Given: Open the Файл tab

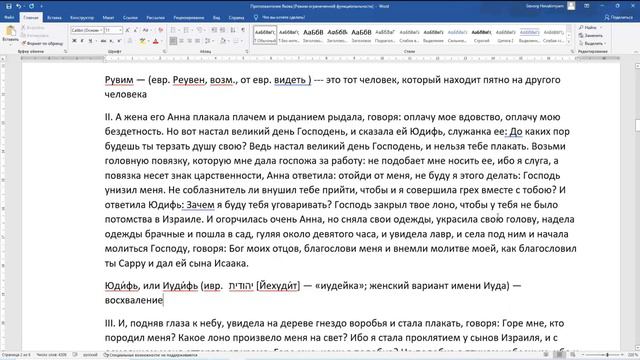Looking at the screenshot, I should (x=9, y=18).
